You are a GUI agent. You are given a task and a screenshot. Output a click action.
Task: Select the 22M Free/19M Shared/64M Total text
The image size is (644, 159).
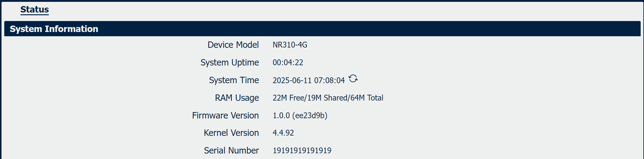(x=328, y=98)
